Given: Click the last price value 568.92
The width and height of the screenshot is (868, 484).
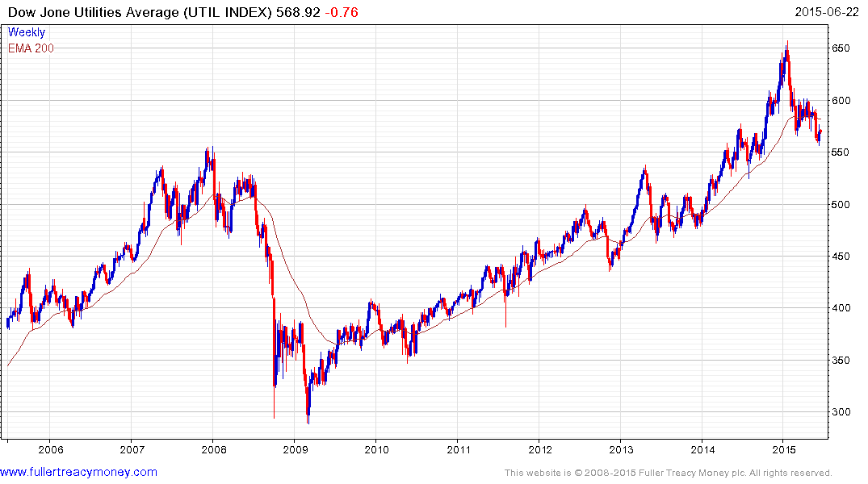Looking at the screenshot, I should (x=299, y=12).
